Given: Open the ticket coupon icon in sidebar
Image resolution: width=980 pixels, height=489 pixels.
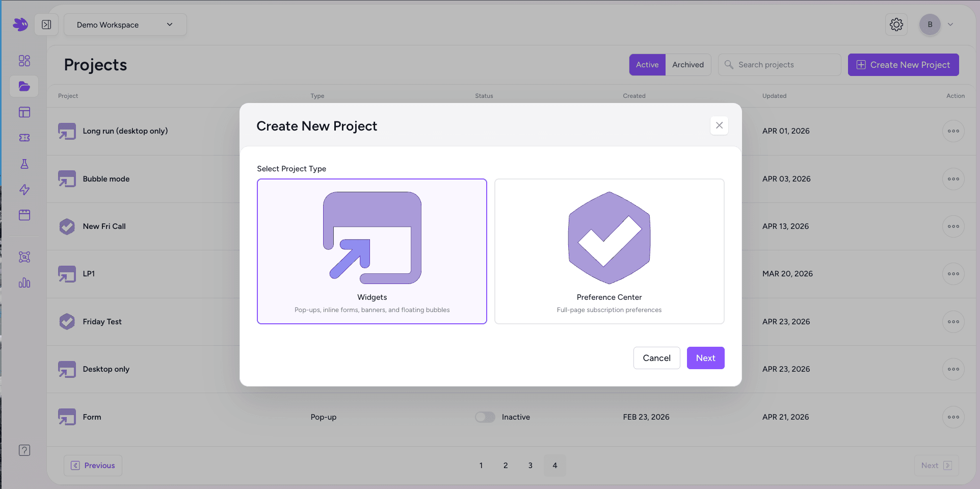Looking at the screenshot, I should point(24,138).
